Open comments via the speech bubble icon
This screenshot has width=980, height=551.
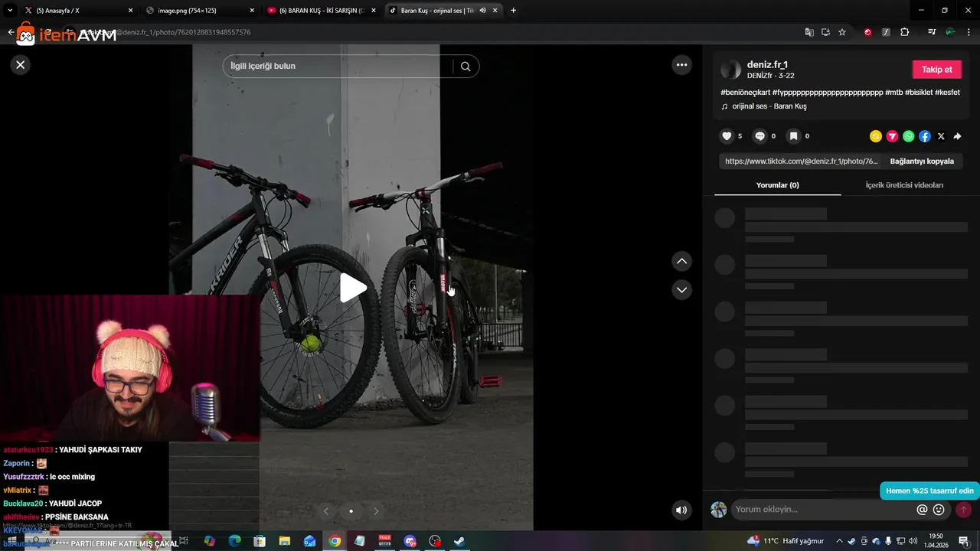759,136
